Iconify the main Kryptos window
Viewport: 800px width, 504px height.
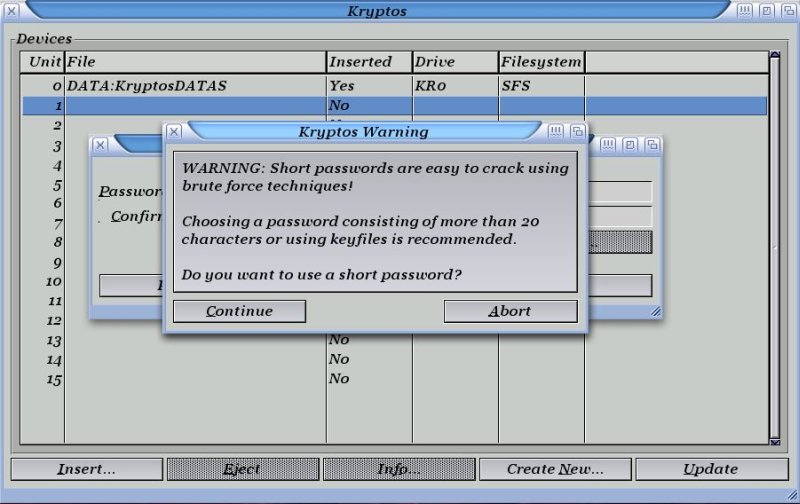744,11
